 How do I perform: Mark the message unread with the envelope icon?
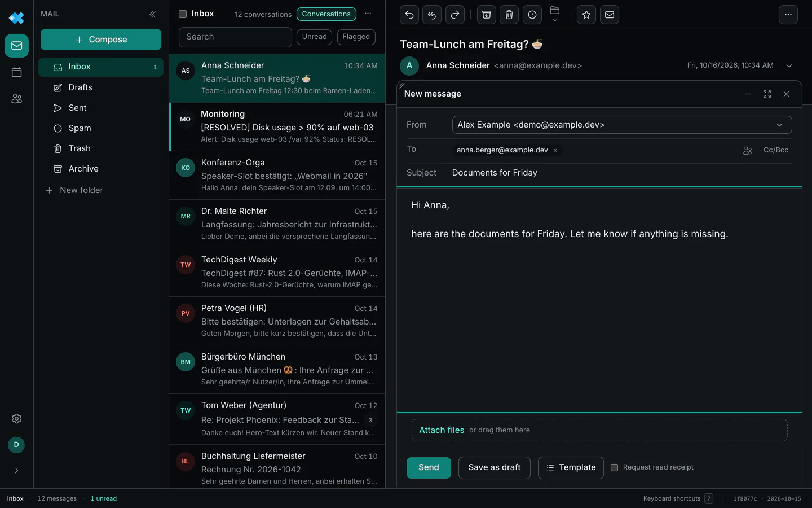click(610, 15)
